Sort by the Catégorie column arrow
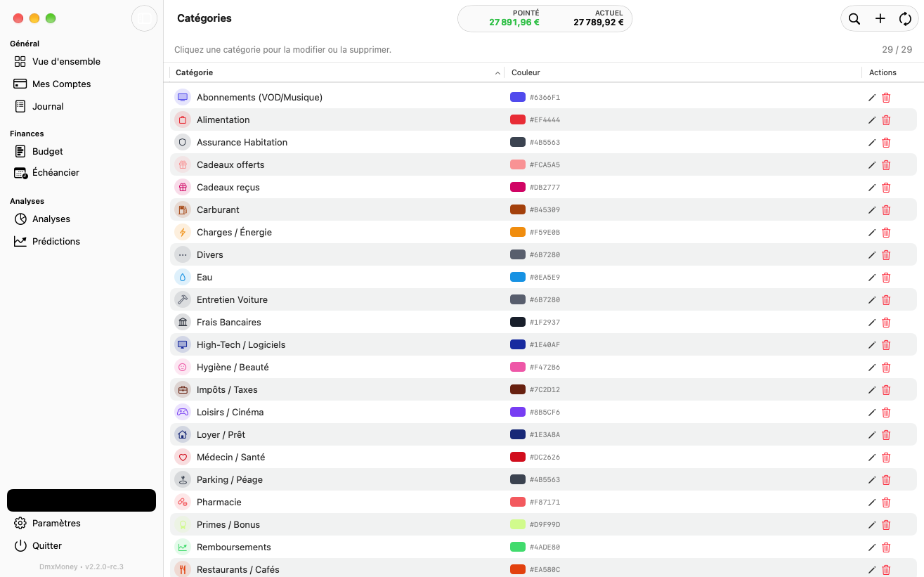Viewport: 924px width, 577px height. click(x=498, y=73)
